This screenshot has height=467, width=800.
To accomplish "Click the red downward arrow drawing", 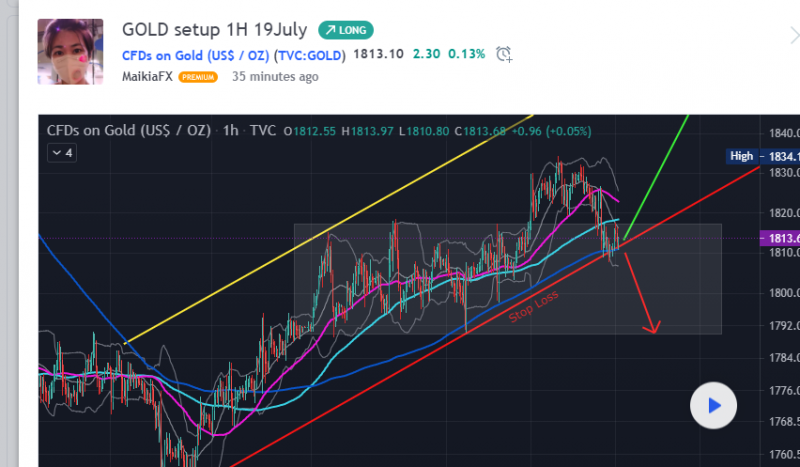I will [641, 294].
